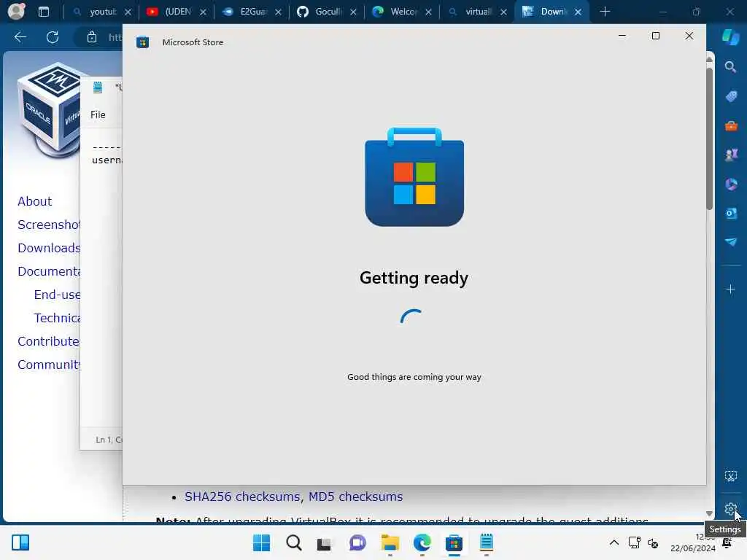This screenshot has height=560, width=747.
Task: Switch to the GitHub Goculli tab
Action: tap(328, 12)
